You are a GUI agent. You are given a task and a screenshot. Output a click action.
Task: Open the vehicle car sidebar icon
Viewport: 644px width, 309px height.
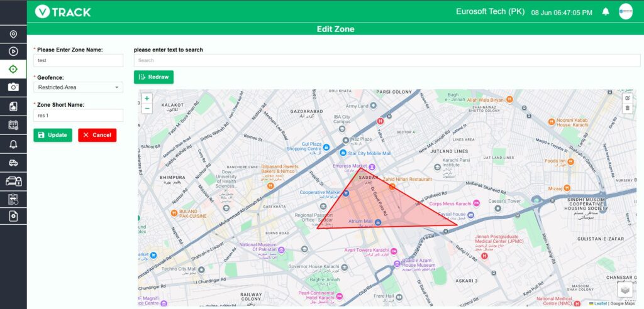[13, 163]
